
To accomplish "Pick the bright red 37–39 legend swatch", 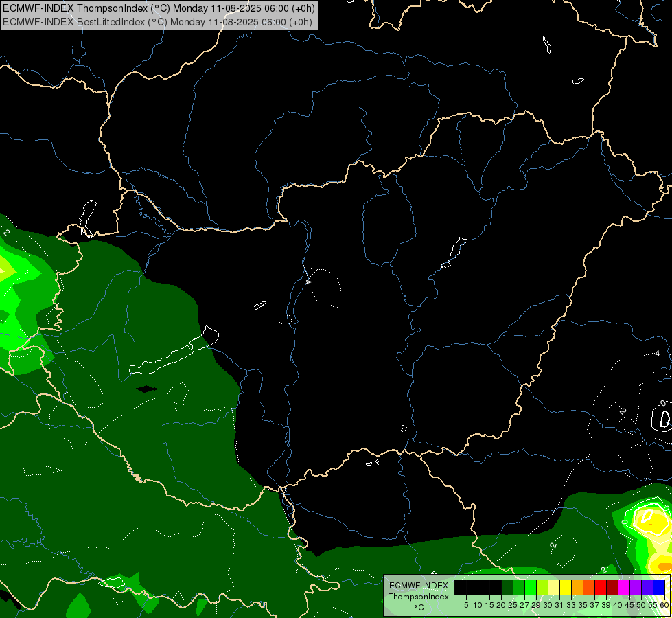I will [601, 587].
